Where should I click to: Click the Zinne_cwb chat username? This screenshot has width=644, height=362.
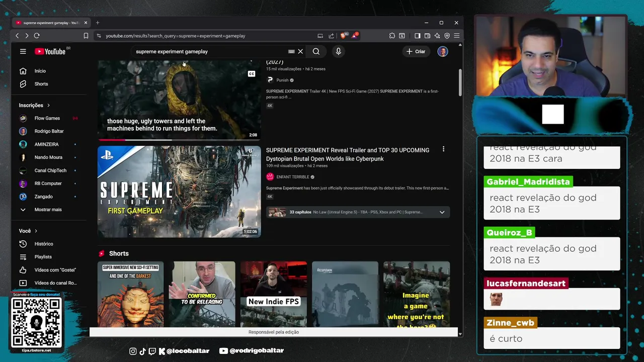coord(511,323)
